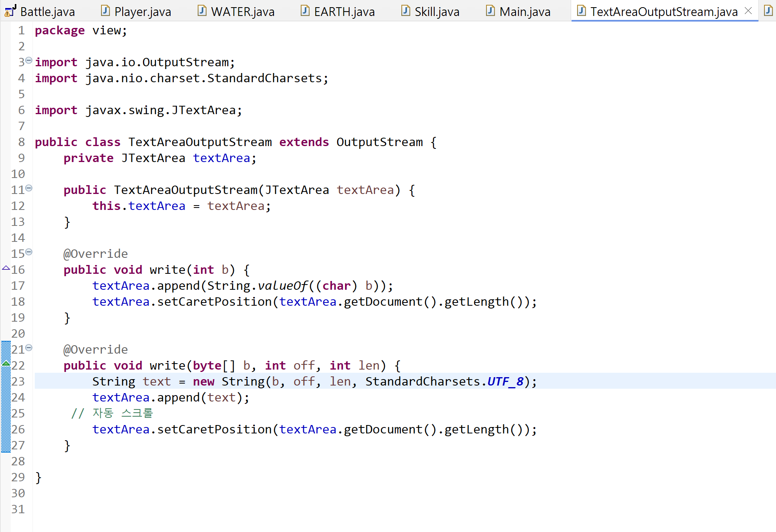Click the partially visible rightmost tab icon
776x532 pixels.
point(768,11)
